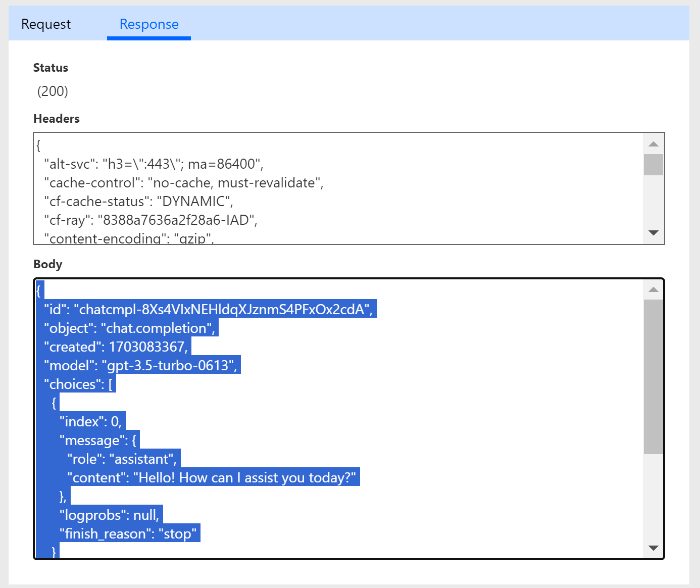
Task: Click the status code (200) text
Action: click(53, 91)
